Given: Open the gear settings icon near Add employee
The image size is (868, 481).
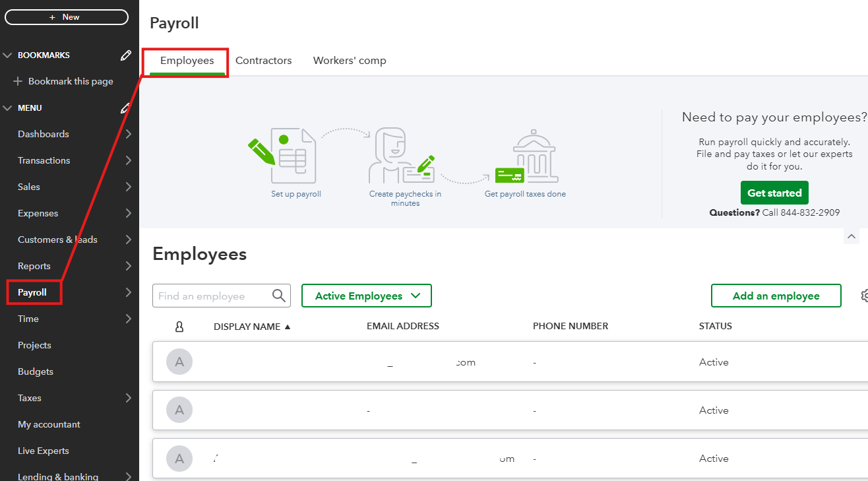Looking at the screenshot, I should 865,296.
